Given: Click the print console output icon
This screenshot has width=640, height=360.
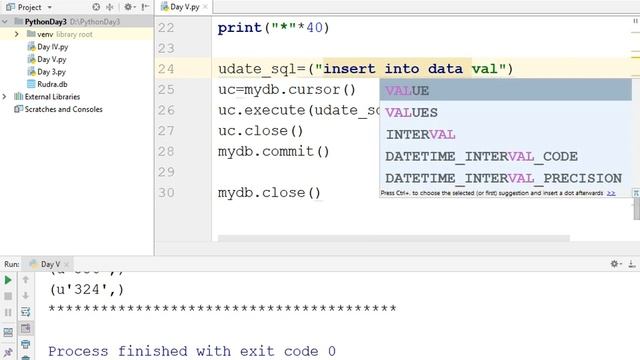Looking at the screenshot, I should coord(25,344).
